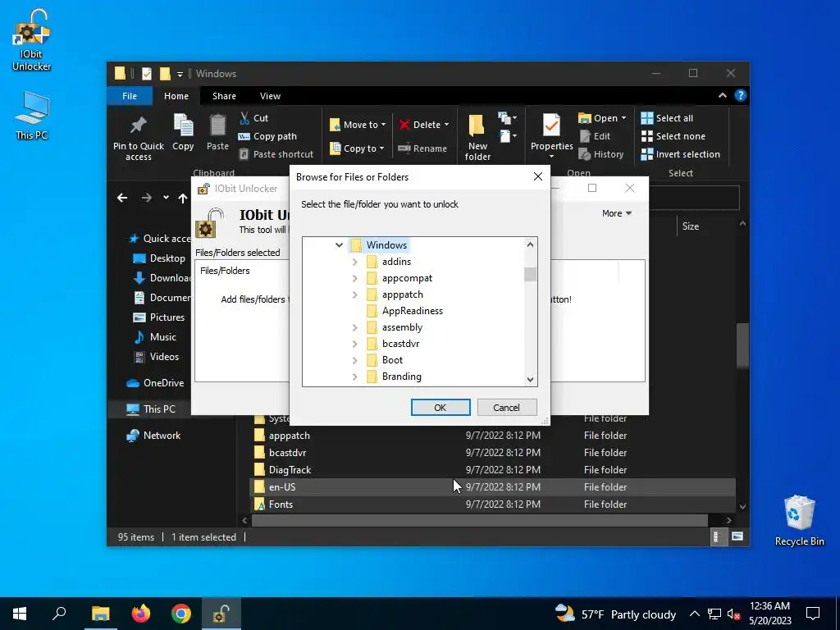
Task: Open the Move to dropdown
Action: [358, 125]
